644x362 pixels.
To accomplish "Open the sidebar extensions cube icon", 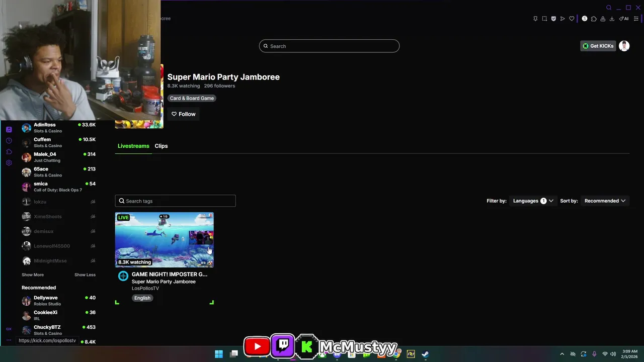I will pyautogui.click(x=9, y=152).
